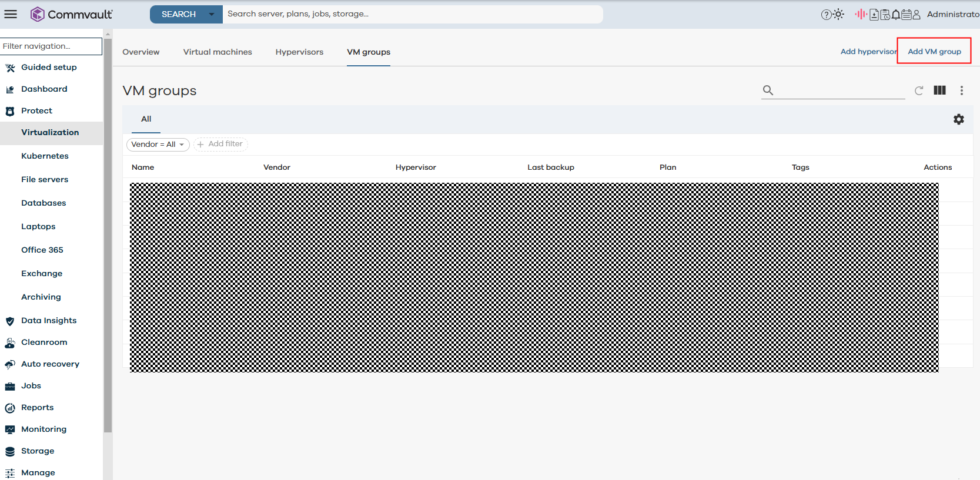Open Kubernetes in the sidebar
The image size is (980, 480).
[x=45, y=156]
